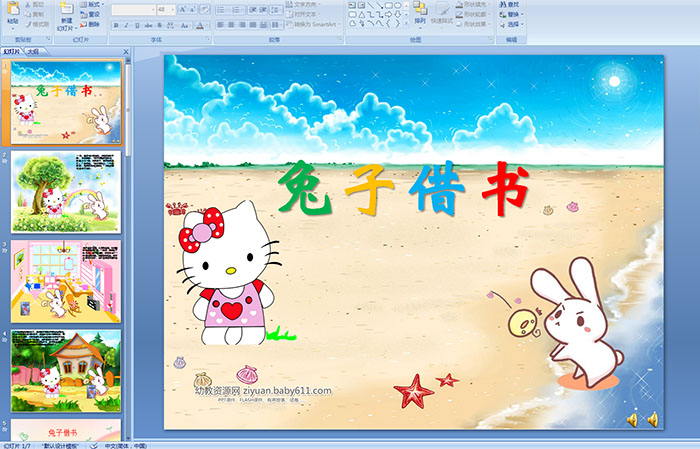This screenshot has width=700, height=449.
Task: Toggle align text right
Action: pyautogui.click(x=242, y=25)
